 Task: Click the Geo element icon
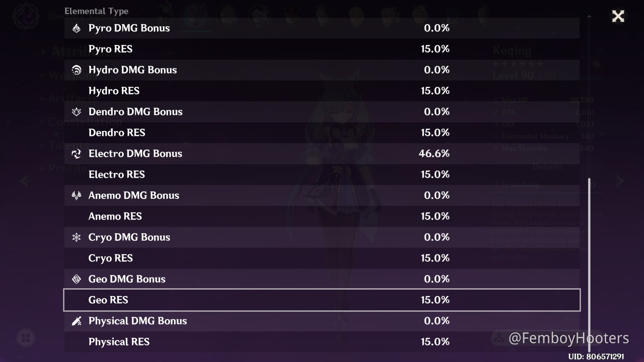76,279
